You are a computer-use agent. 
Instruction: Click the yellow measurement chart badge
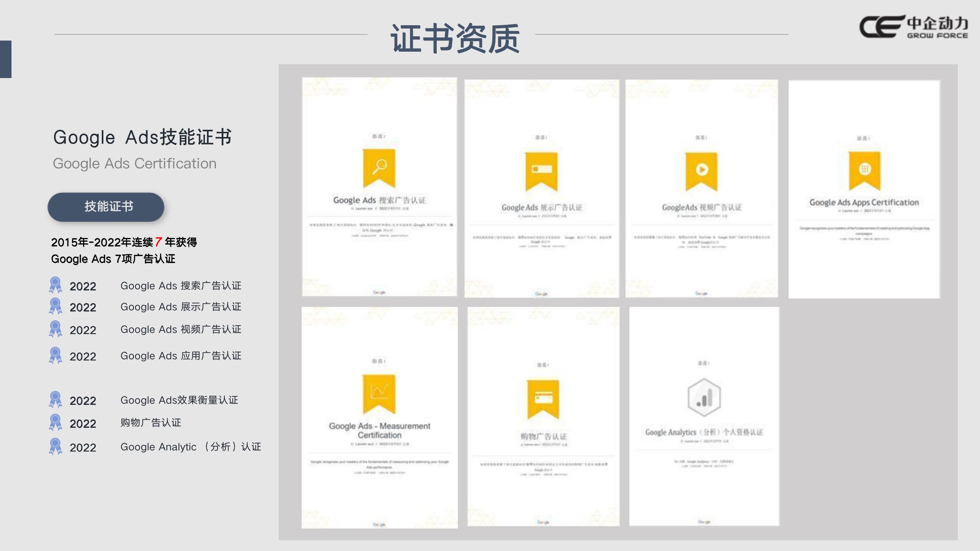(379, 394)
